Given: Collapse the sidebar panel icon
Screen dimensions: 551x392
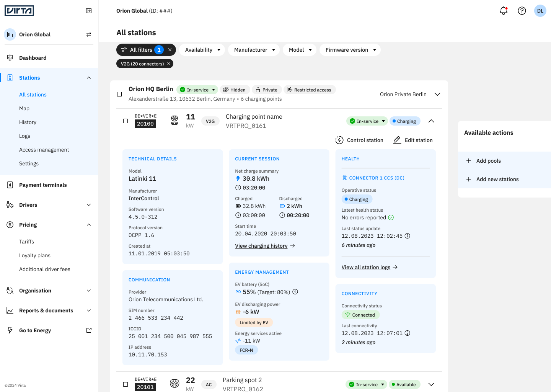Looking at the screenshot, I should (x=89, y=11).
